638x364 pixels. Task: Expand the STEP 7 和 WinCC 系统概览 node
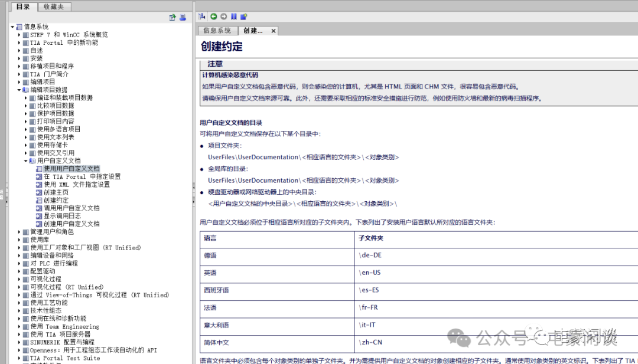coord(19,35)
